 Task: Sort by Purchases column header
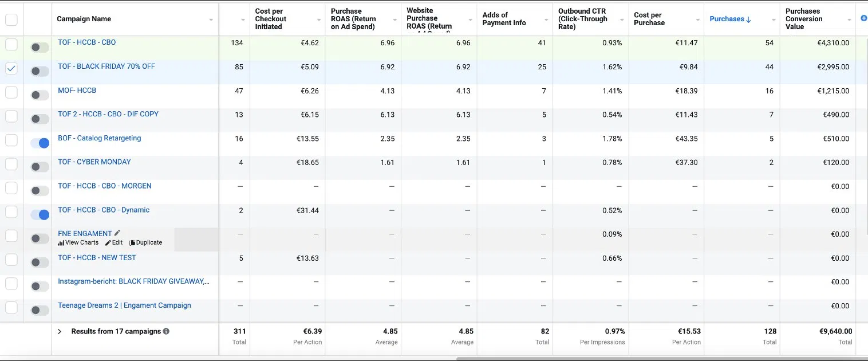click(x=727, y=19)
